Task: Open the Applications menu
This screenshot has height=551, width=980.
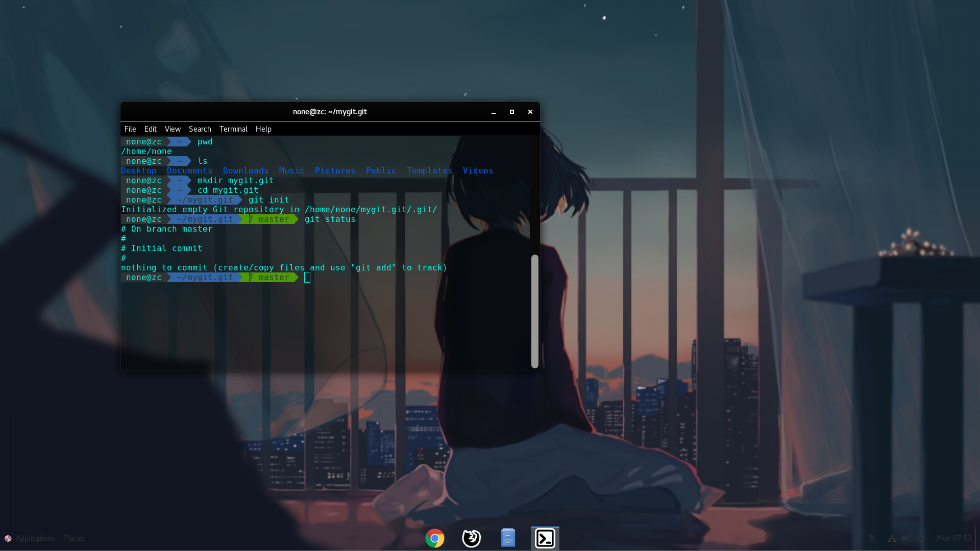Action: 35,538
